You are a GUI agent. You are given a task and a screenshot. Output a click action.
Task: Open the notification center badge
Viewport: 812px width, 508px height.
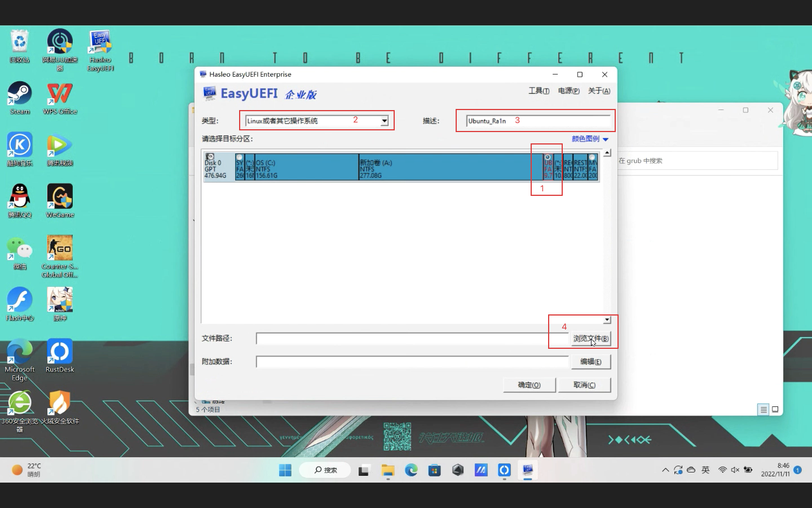[797, 470]
